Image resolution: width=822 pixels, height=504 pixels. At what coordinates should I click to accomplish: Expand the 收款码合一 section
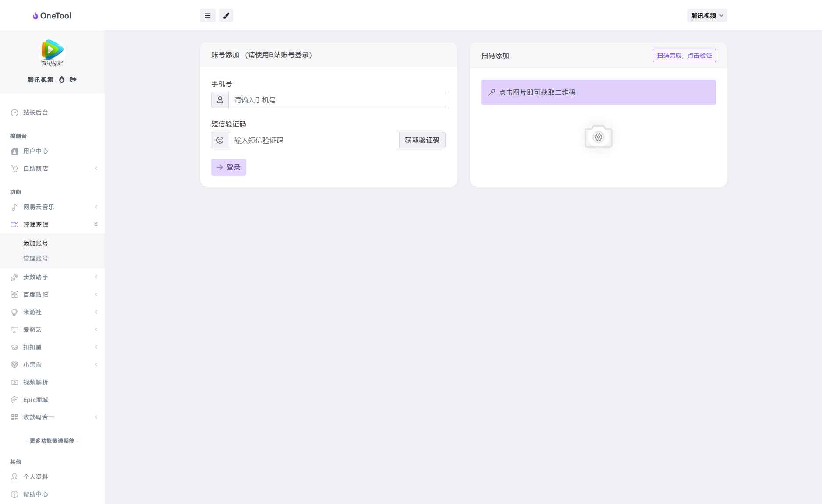coord(96,417)
